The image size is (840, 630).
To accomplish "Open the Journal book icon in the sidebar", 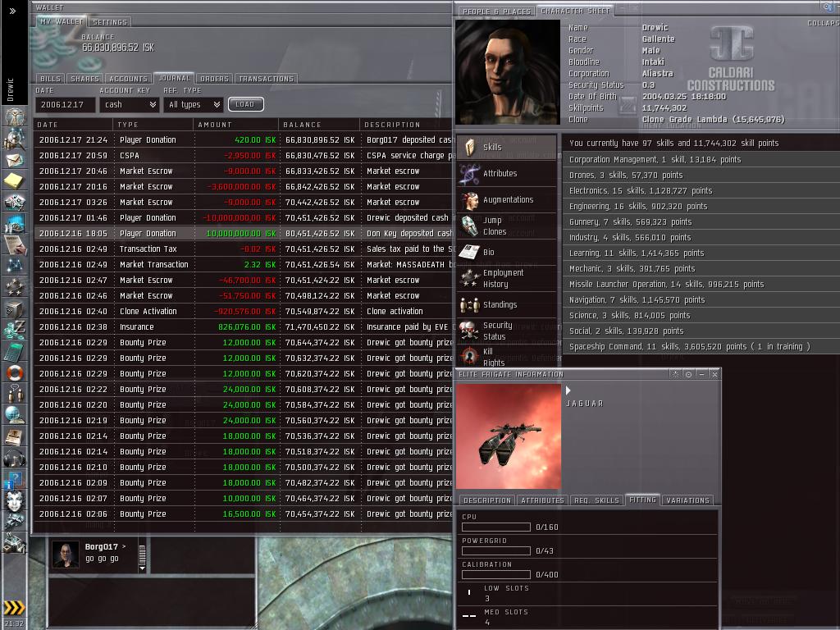I will pos(15,436).
